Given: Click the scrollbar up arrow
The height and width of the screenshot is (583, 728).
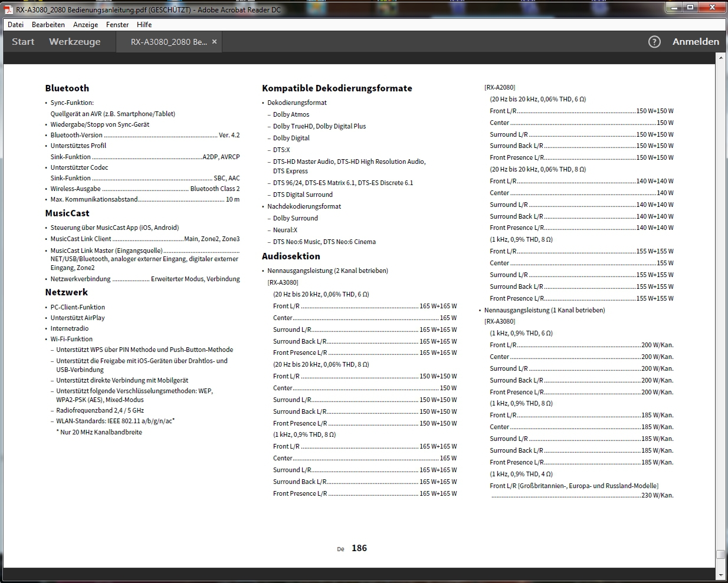Looking at the screenshot, I should tap(720, 58).
